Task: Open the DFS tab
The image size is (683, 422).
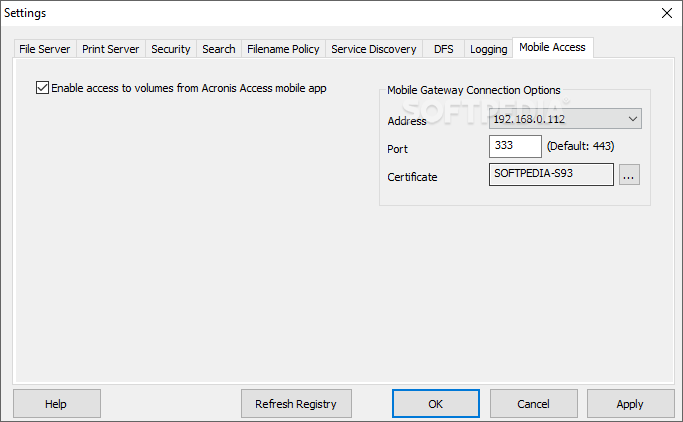Action: (x=443, y=49)
